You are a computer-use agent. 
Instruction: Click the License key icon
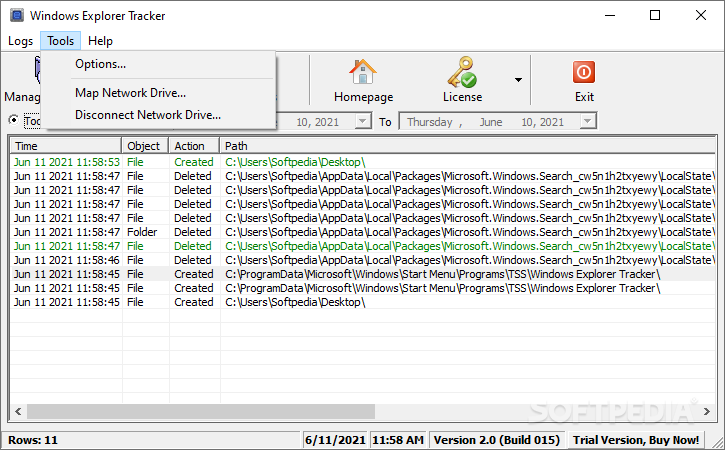(x=462, y=72)
